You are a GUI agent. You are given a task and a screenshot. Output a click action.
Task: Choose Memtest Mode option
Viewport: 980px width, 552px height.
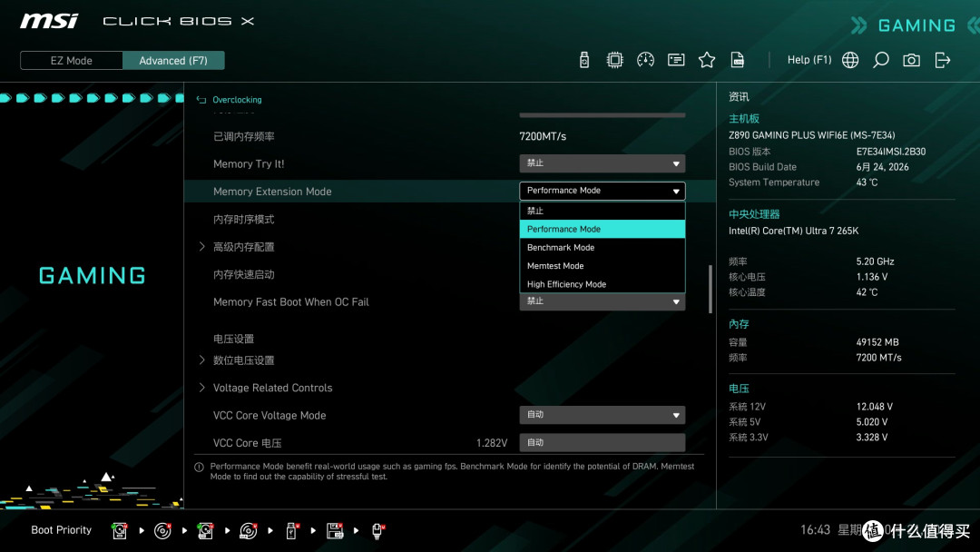[602, 266]
